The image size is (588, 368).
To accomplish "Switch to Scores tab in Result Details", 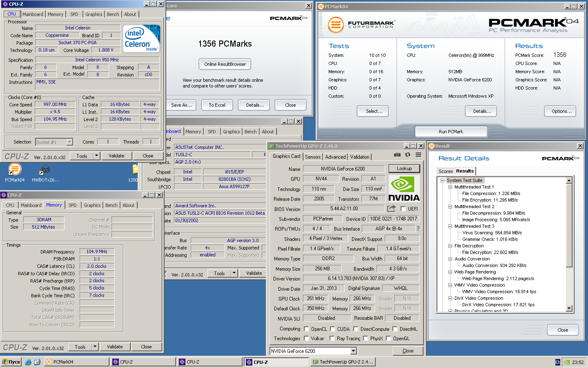I will [x=445, y=171].
